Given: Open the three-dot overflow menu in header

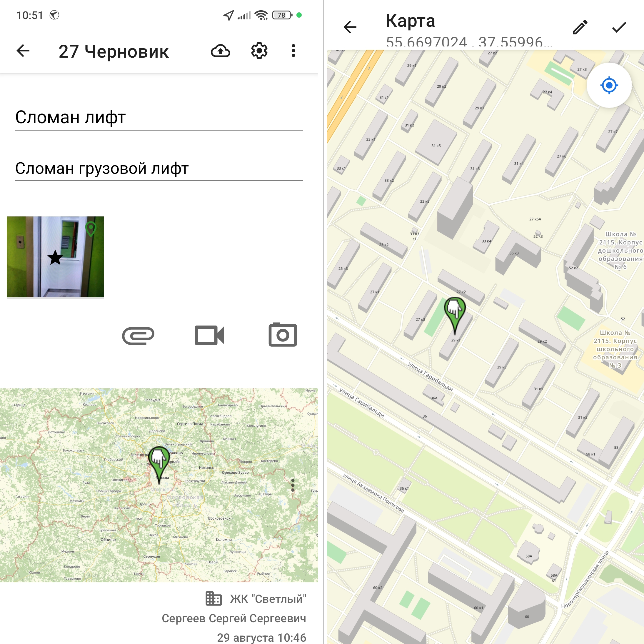Looking at the screenshot, I should [x=293, y=51].
